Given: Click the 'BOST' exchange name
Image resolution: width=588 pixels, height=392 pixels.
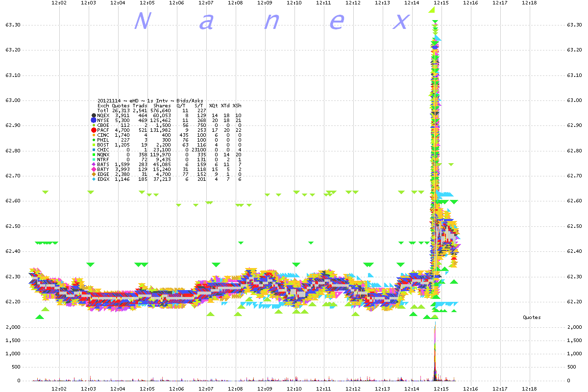Looking at the screenshot, I should (x=103, y=145).
